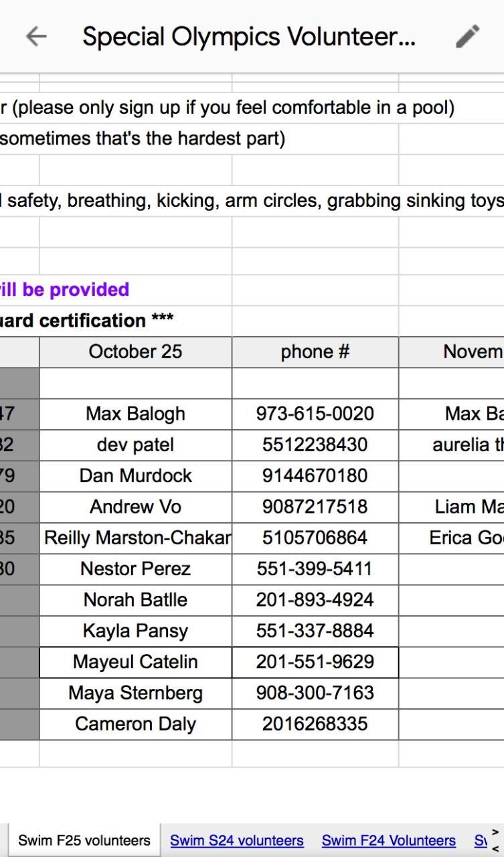The image size is (504, 857).
Task: Click the dev patel cell
Action: tap(135, 445)
